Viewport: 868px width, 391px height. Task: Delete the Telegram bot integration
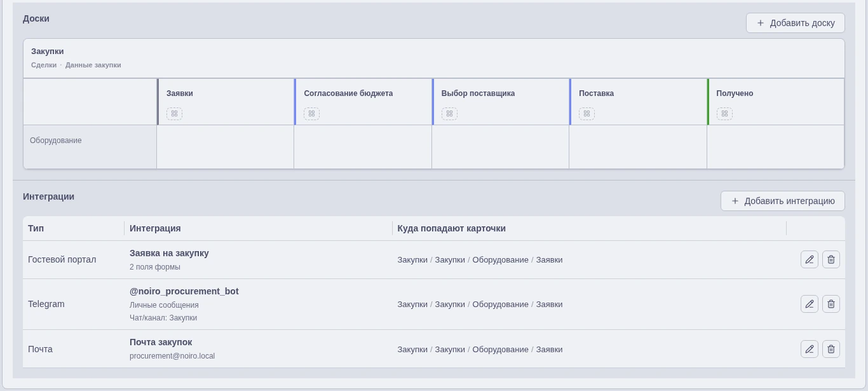pos(831,304)
